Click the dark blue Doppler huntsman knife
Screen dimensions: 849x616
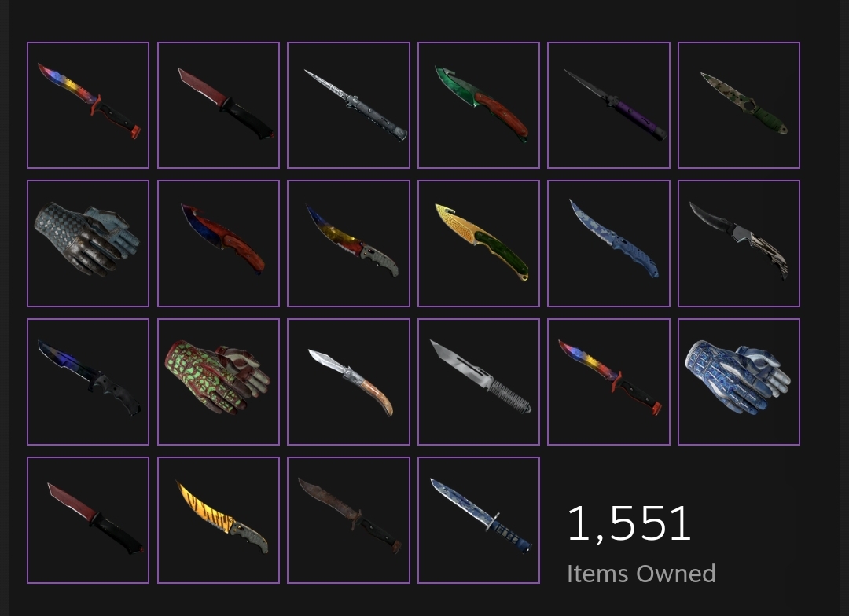pyautogui.click(x=88, y=382)
